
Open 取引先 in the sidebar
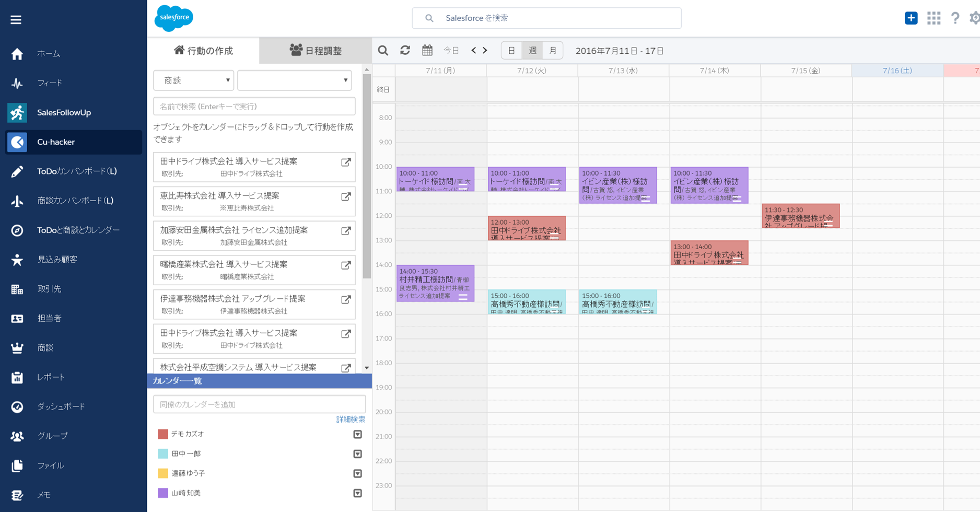[x=49, y=289]
